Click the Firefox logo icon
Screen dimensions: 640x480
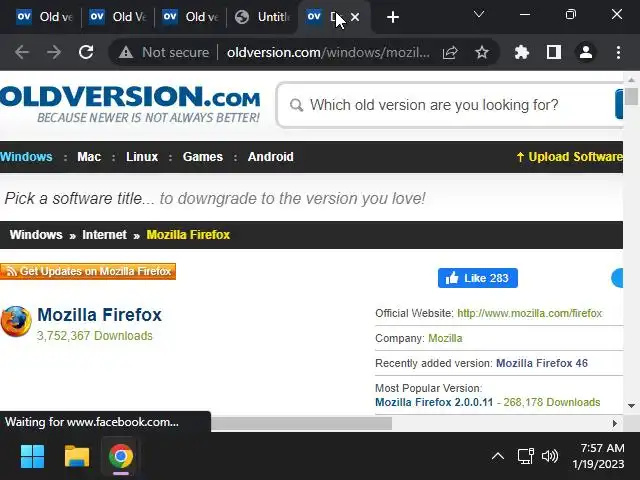[x=16, y=322]
